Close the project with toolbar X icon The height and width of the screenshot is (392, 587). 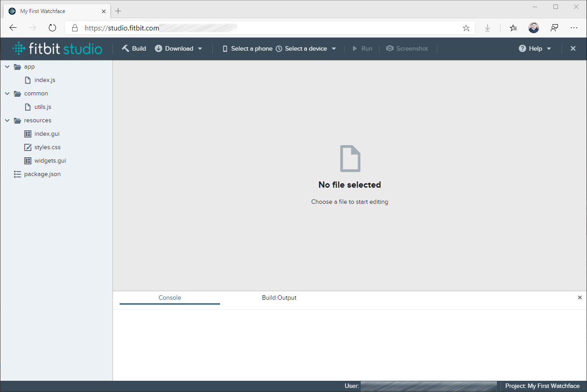click(x=573, y=48)
